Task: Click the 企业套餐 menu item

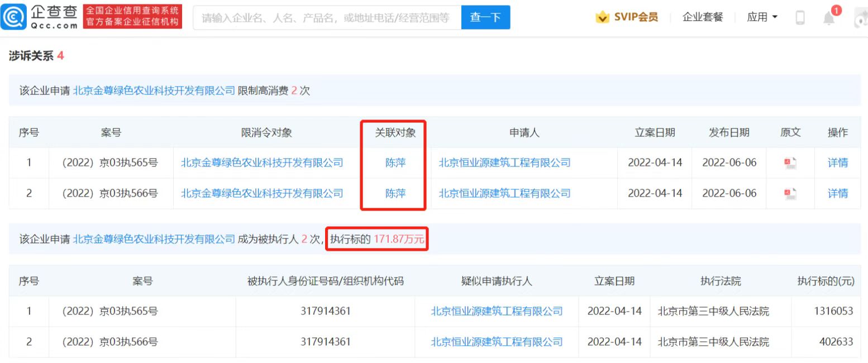Action: 703,17
